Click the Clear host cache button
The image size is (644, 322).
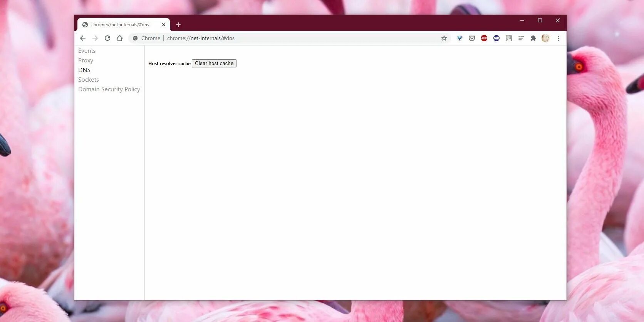[214, 64]
